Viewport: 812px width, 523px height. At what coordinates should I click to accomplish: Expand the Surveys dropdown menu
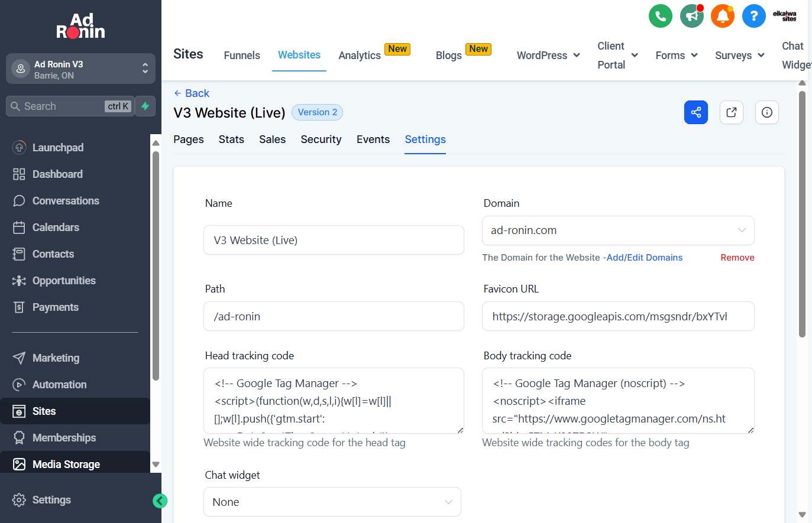click(740, 56)
